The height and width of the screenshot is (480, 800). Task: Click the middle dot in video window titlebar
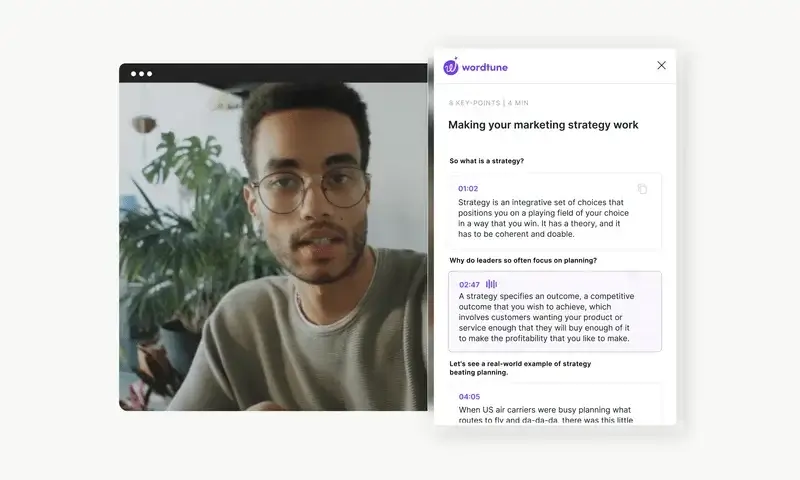(141, 73)
